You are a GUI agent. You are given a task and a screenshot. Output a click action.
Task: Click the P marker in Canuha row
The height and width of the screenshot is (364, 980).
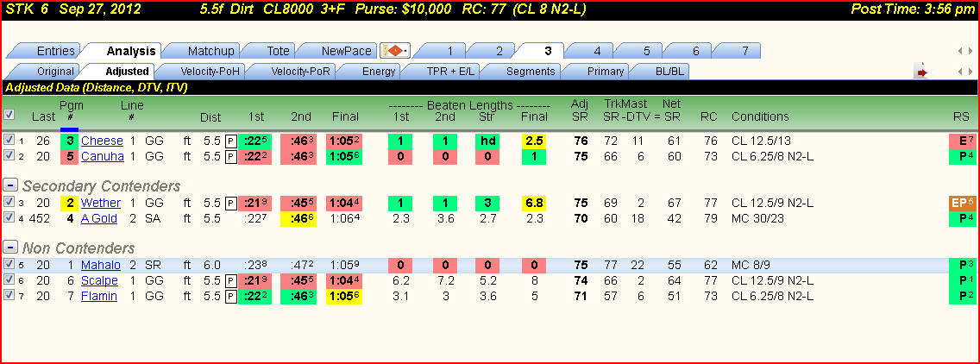coord(230,156)
